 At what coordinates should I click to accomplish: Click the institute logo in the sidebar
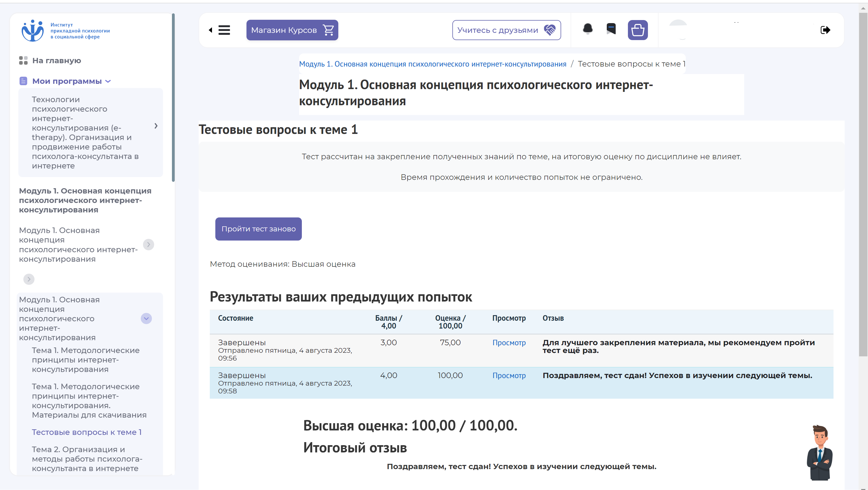click(66, 30)
